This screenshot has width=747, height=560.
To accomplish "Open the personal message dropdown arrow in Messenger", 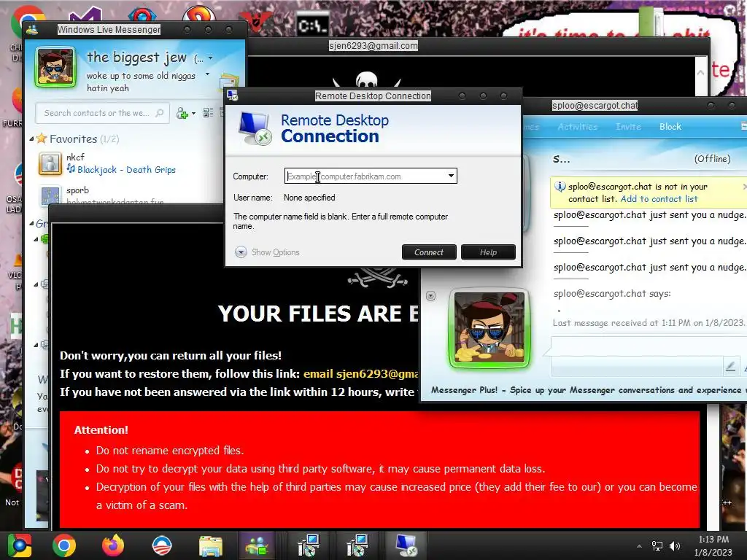I will pos(207,74).
